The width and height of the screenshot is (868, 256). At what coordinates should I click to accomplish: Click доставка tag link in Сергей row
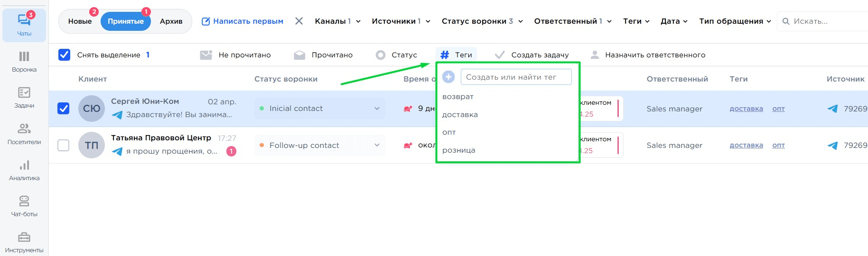[746, 109]
